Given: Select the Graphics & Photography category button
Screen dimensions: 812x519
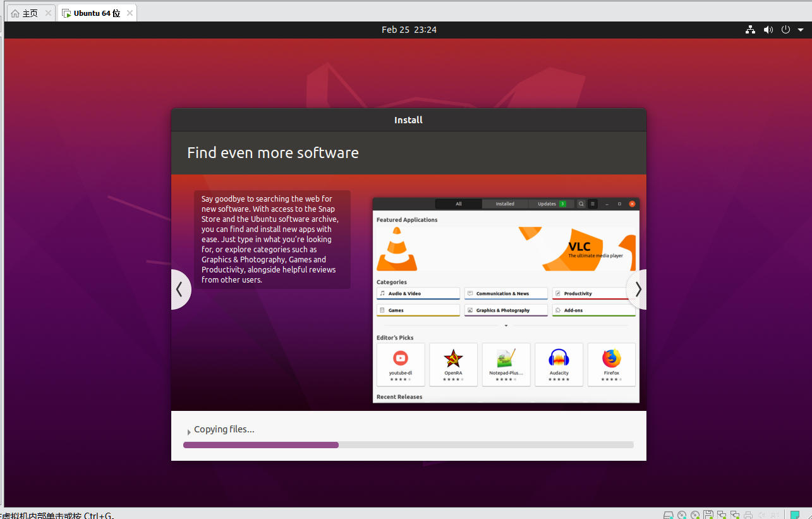Looking at the screenshot, I should [506, 310].
